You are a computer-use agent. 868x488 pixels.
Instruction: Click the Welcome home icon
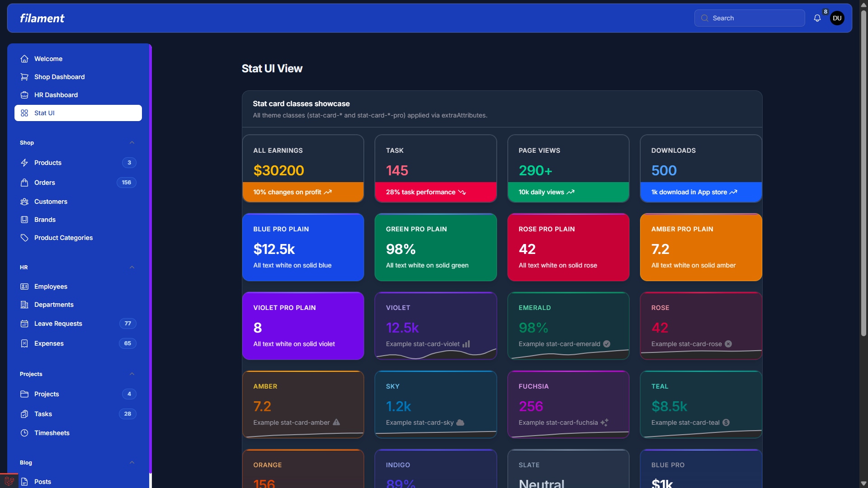[x=24, y=59]
